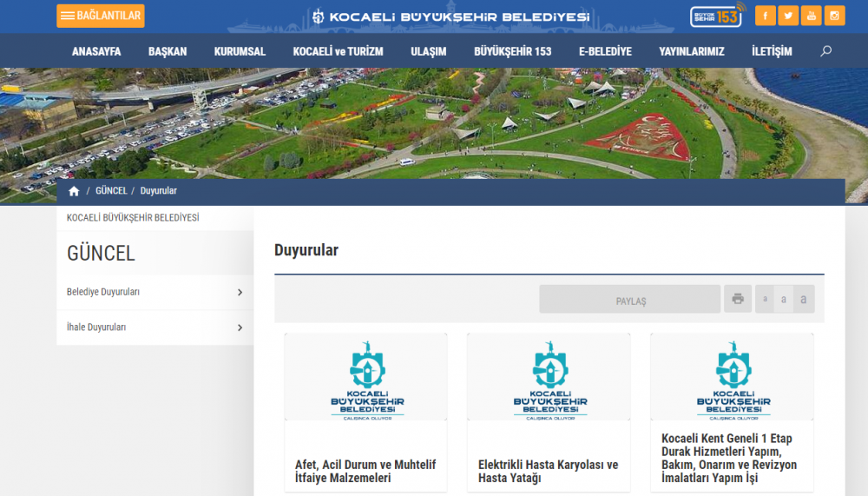Open Elektrikli Hasta Karyolası announcement thumbnail
868x496 pixels.
tap(549, 377)
